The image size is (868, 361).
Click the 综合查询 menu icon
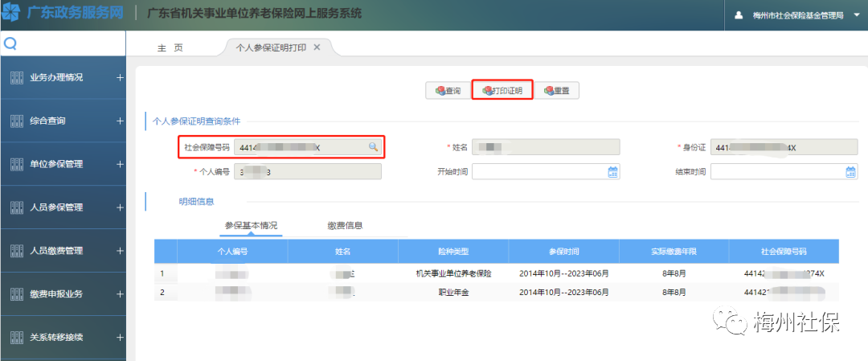coord(17,121)
